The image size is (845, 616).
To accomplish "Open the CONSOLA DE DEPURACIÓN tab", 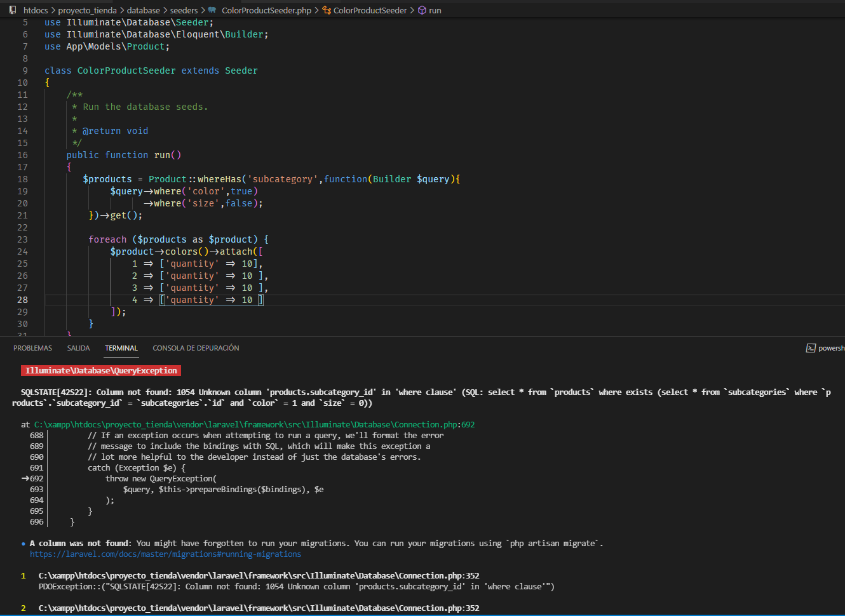I will 196,348.
